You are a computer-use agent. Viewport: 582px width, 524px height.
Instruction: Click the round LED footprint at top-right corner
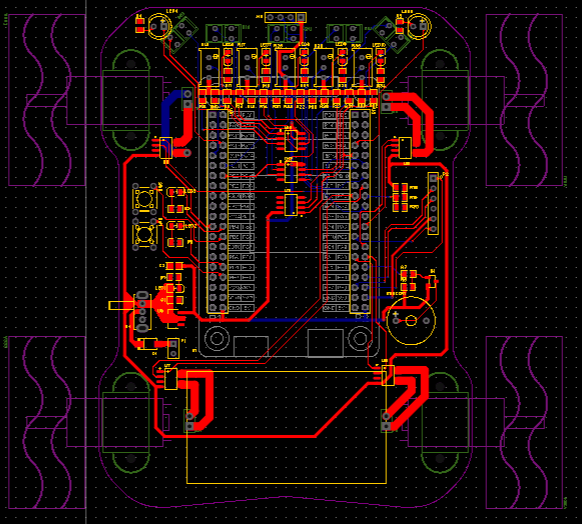pos(418,26)
